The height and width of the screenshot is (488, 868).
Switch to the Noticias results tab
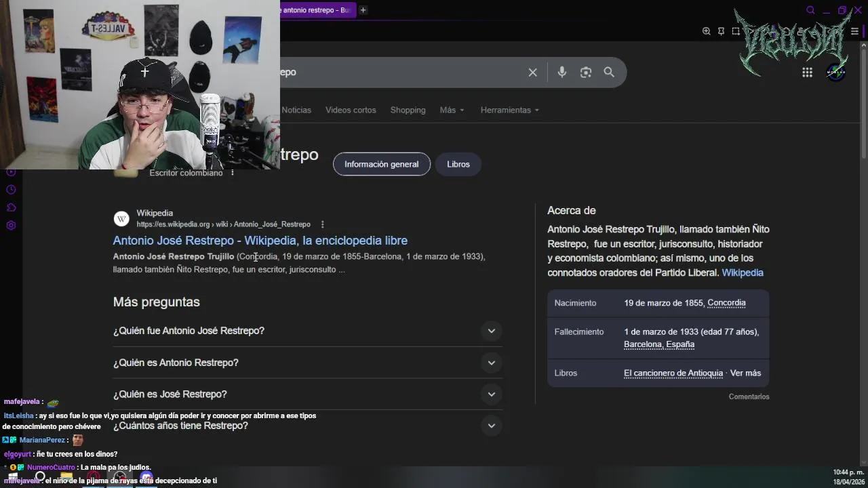pos(296,110)
